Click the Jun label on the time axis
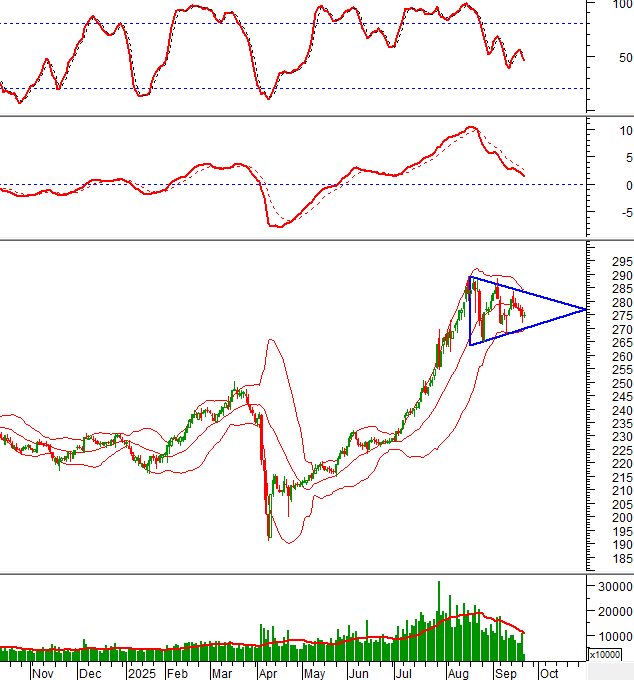Image resolution: width=634 pixels, height=680 pixels. click(x=359, y=673)
